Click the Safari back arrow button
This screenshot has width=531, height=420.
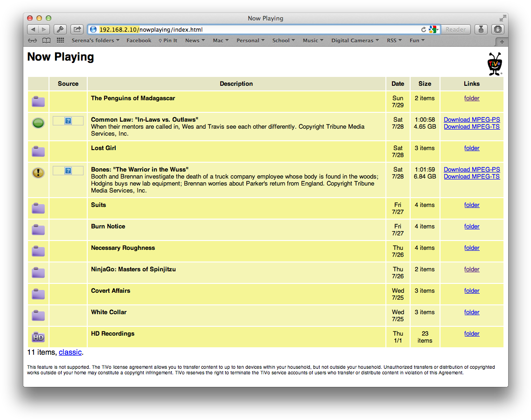pyautogui.click(x=33, y=29)
